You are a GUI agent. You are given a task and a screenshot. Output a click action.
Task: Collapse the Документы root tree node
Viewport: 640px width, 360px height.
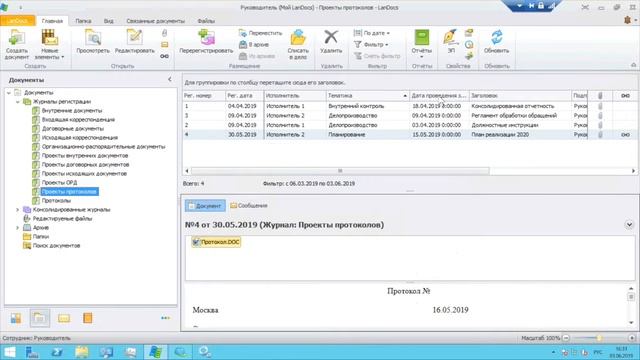[9, 93]
